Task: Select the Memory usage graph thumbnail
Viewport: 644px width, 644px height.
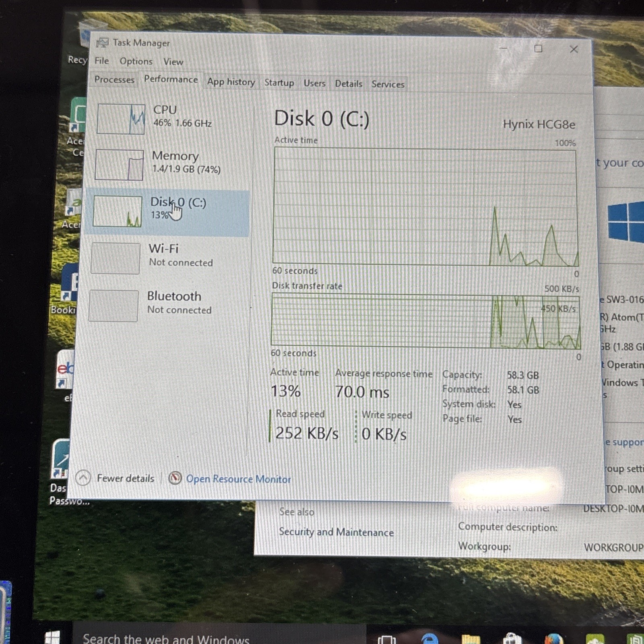Action: pyautogui.click(x=119, y=165)
